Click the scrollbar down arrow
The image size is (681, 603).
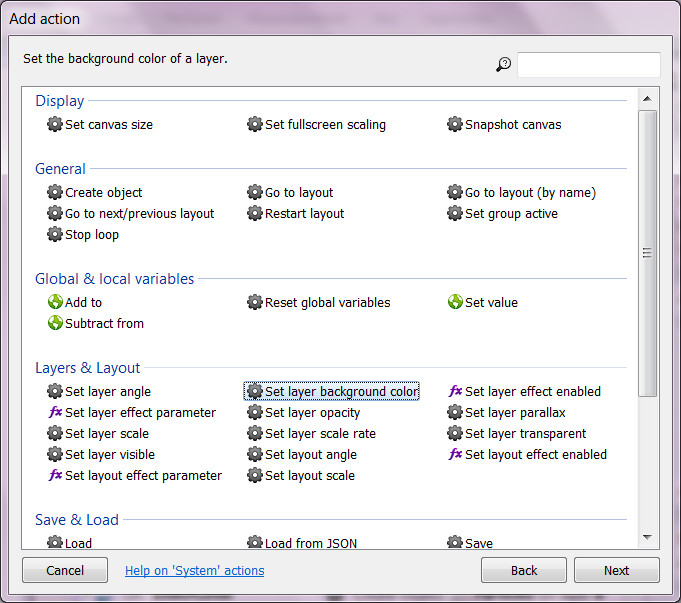(x=647, y=538)
